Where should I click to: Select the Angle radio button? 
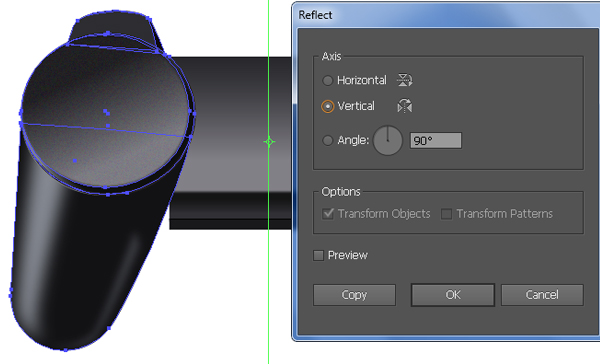click(x=327, y=140)
